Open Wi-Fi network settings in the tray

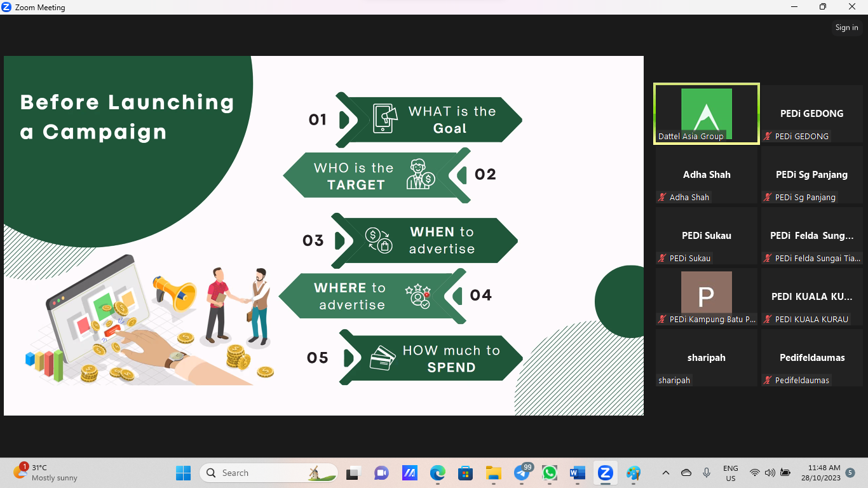[754, 473]
